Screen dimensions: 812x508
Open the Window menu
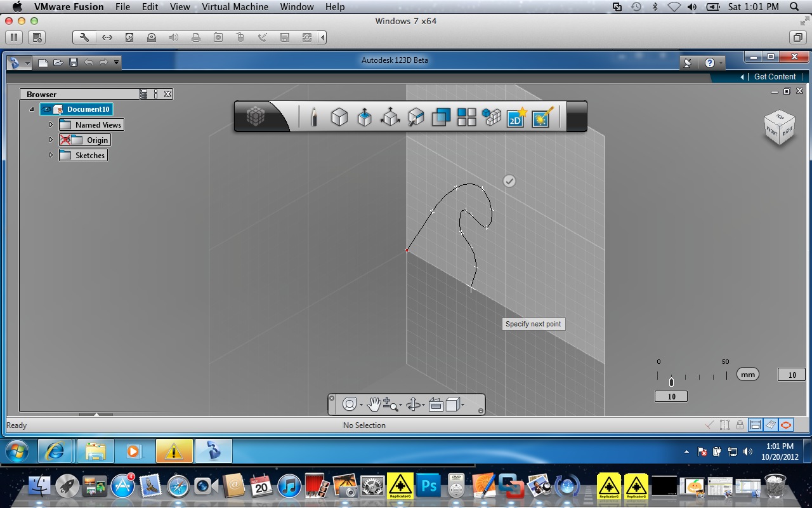297,7
